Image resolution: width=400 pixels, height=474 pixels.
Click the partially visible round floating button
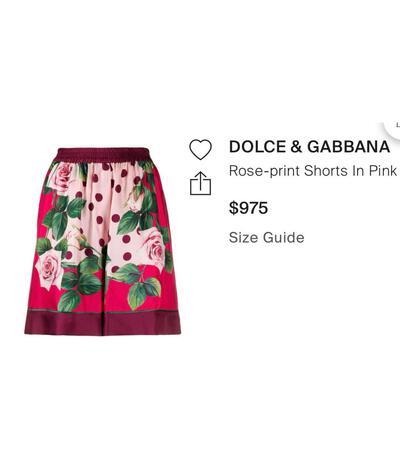click(393, 128)
